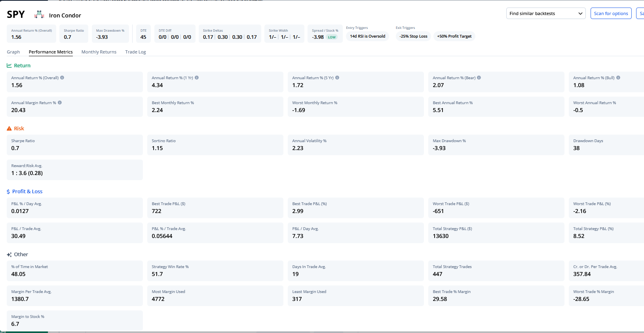Select the -25% Stop Loss exit trigger
This screenshot has height=333, width=644.
pos(413,36)
